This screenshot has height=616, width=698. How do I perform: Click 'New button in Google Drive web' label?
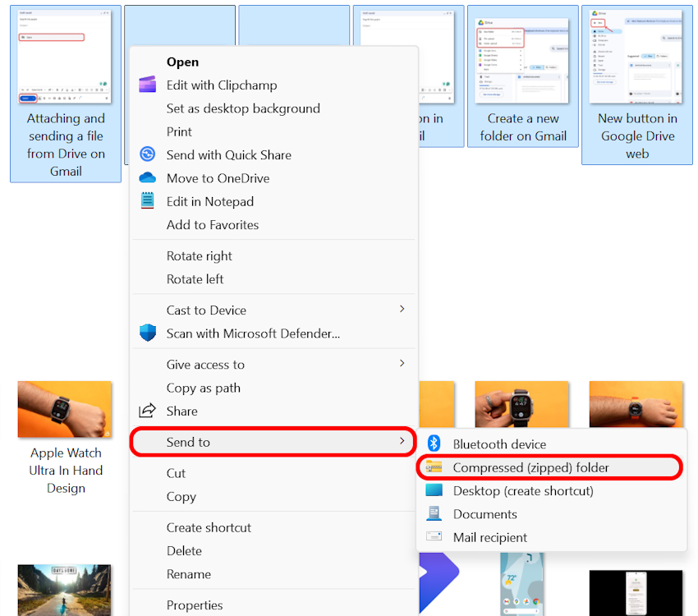637,136
